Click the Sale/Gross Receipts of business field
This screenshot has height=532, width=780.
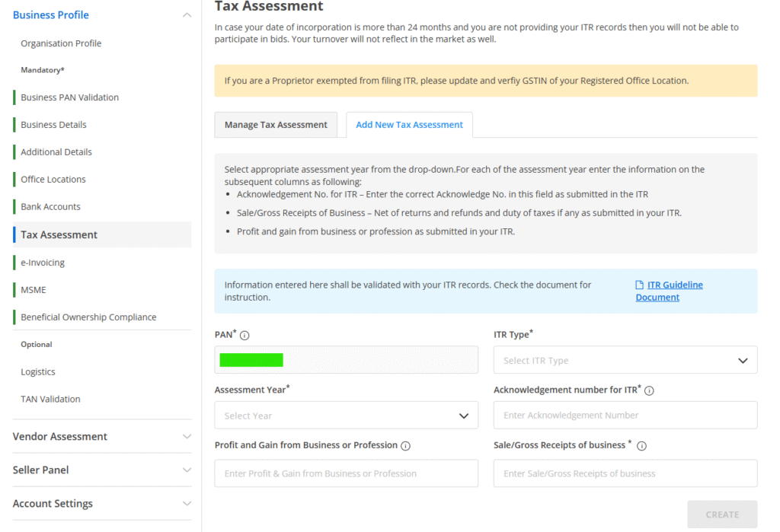(625, 473)
